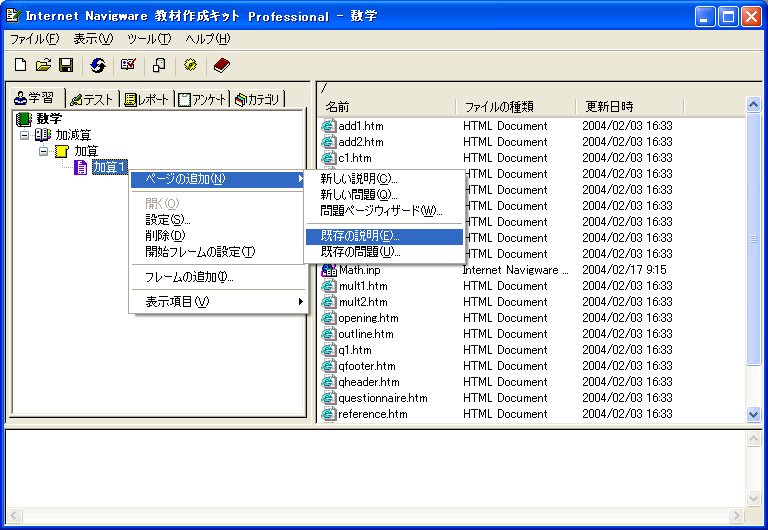Collapse the 加算 tree node
Viewport: 768px width, 530px height.
coord(44,151)
